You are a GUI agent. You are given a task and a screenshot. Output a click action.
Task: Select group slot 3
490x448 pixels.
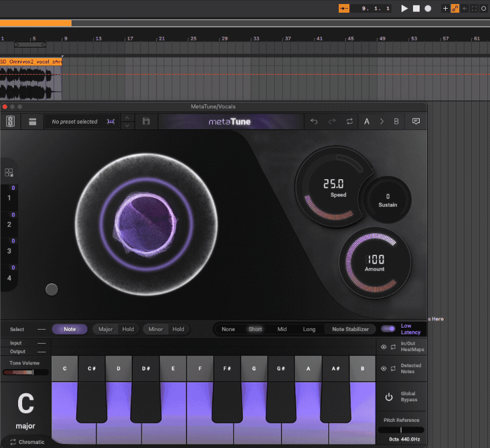pyautogui.click(x=9, y=251)
